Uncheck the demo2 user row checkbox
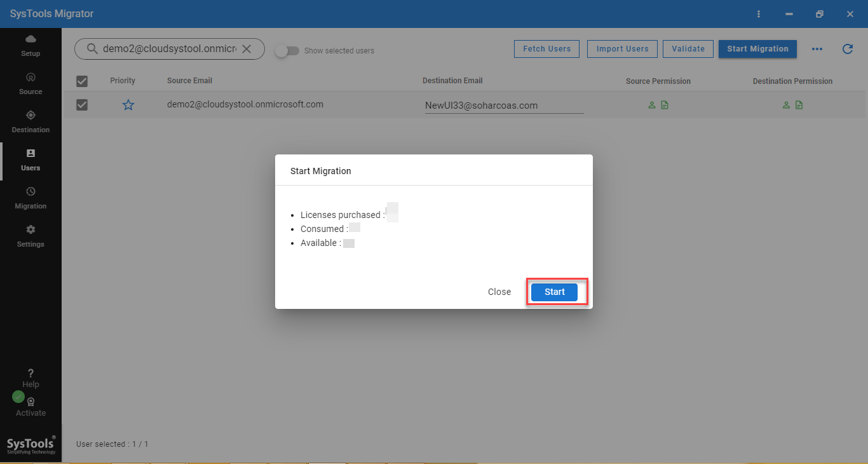Image resolution: width=868 pixels, height=464 pixels. [82, 105]
